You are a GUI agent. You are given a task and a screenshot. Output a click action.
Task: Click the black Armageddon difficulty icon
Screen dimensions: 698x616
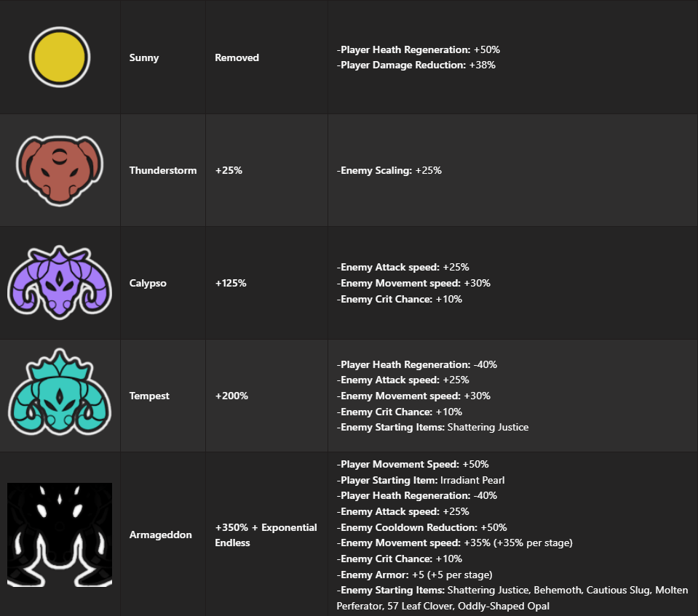tap(60, 535)
